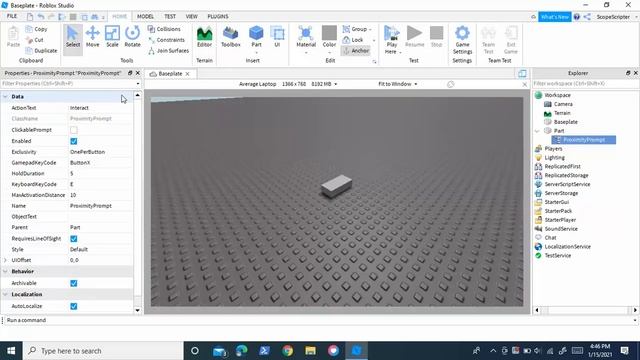Select the Move tool
The width and height of the screenshot is (640, 360).
(x=93, y=37)
